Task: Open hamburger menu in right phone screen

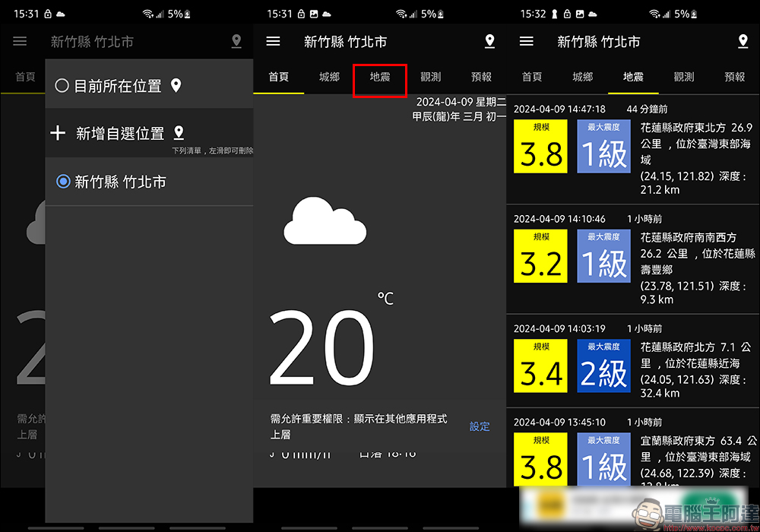Action: 527,41
